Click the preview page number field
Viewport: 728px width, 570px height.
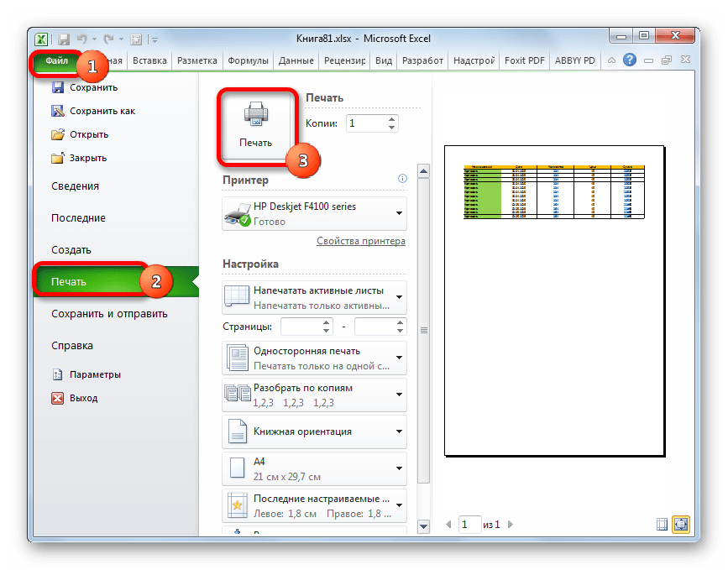[x=469, y=525]
